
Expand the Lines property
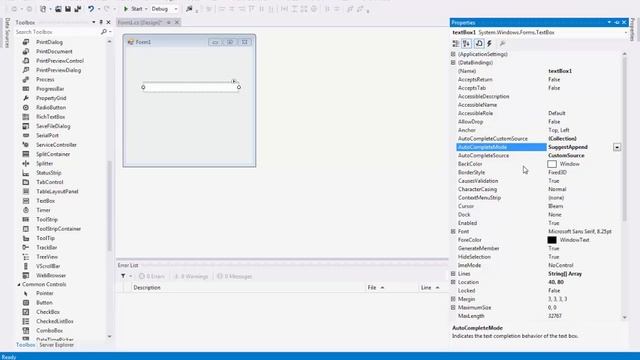pos(453,273)
